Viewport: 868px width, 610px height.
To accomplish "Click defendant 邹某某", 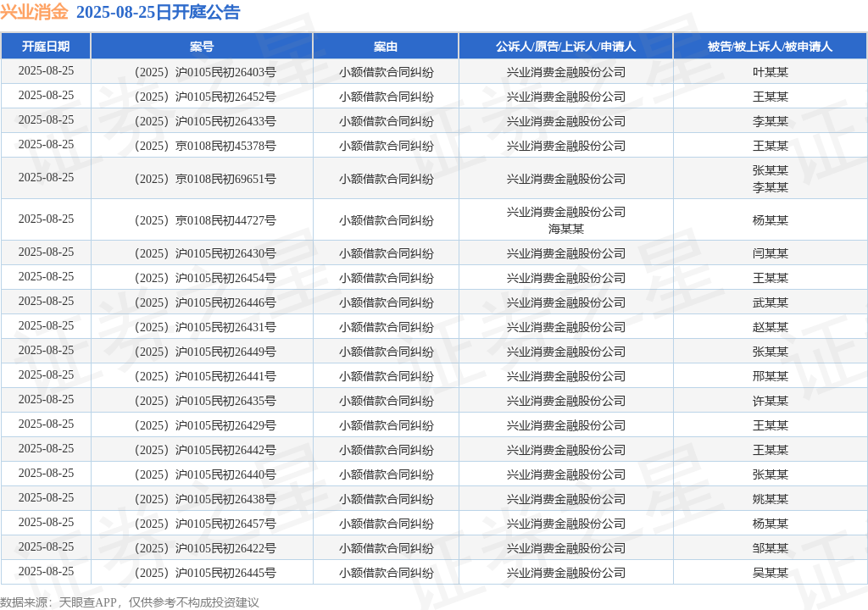I will click(770, 548).
